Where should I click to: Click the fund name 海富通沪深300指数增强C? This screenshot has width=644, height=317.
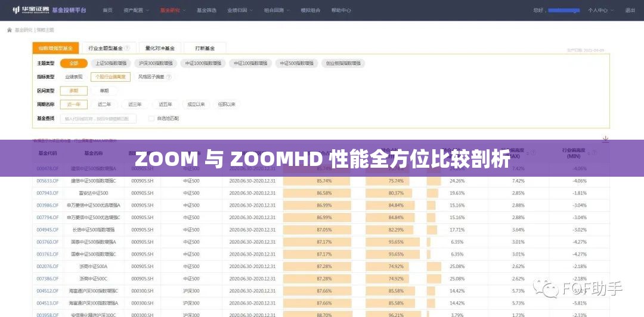coord(94,291)
